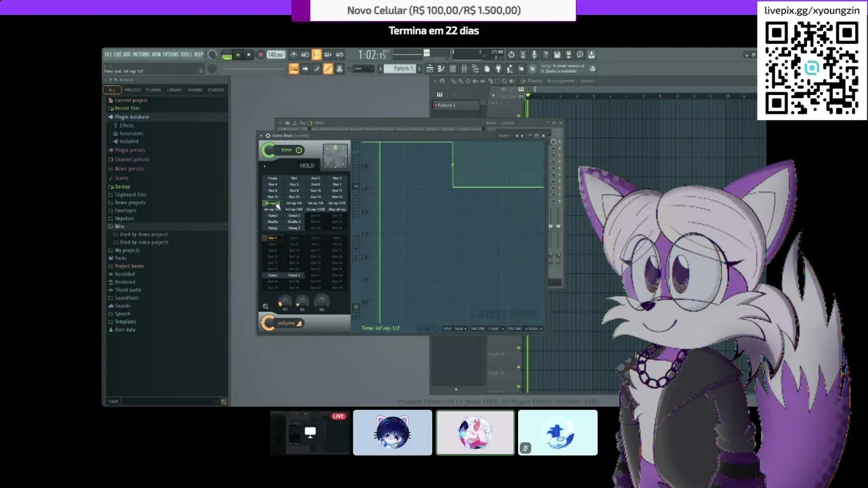This screenshot has width=868, height=488.
Task: Click the 140 BPM tempo field
Action: point(276,55)
